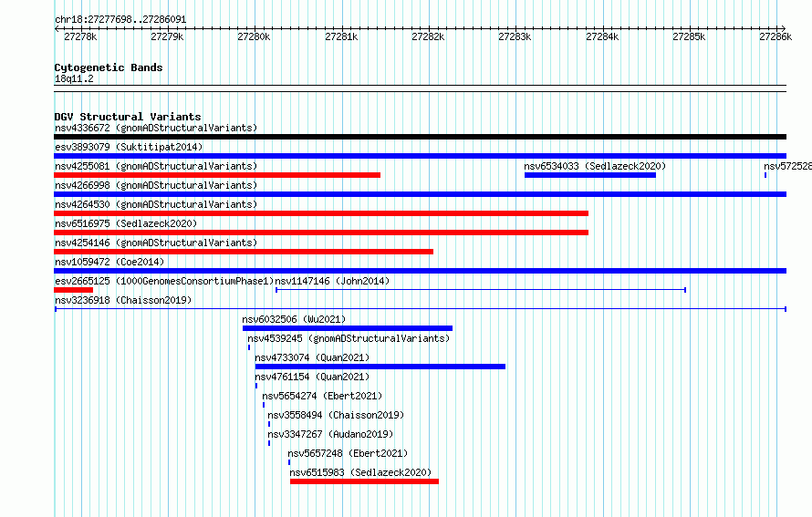812x517 pixels.
Task: Open nsv3347267 (Audano2019) label
Action: tap(330, 434)
